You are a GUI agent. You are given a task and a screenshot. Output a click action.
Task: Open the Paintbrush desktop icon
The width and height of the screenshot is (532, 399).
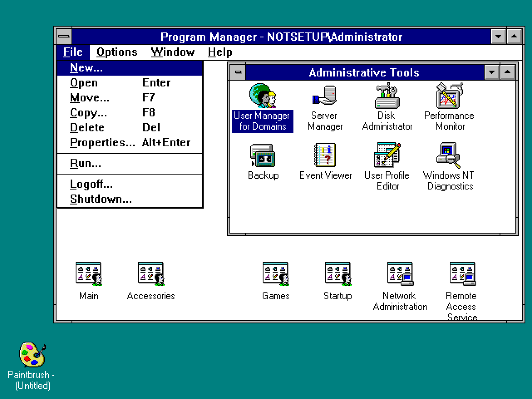pyautogui.click(x=32, y=354)
